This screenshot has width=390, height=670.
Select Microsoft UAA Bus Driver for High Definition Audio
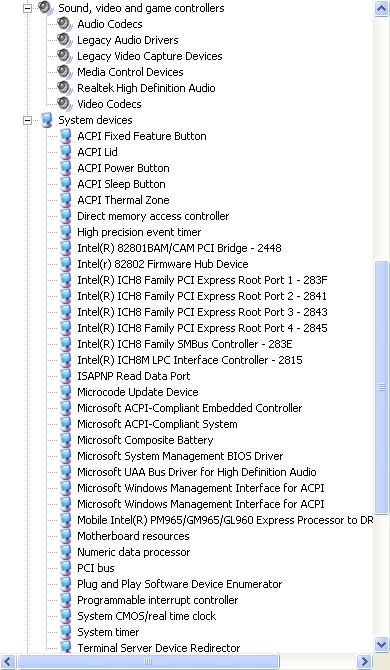click(x=197, y=472)
